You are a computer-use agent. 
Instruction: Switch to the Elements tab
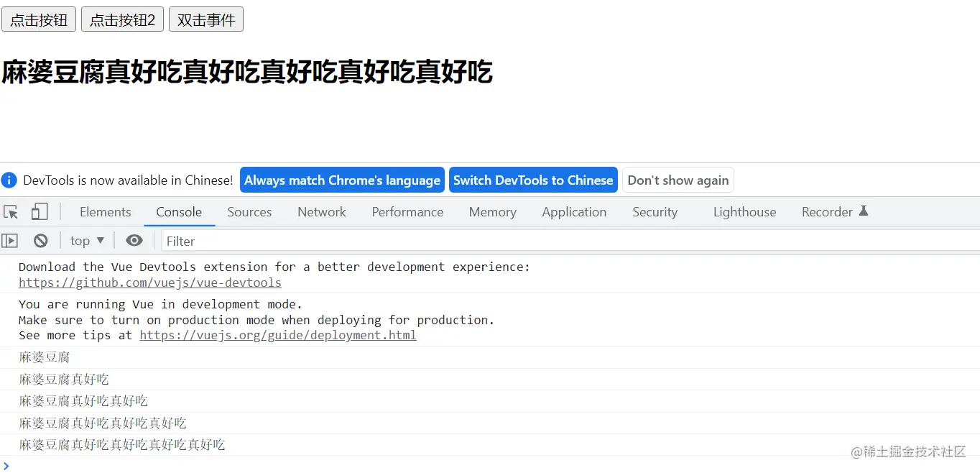tap(106, 212)
